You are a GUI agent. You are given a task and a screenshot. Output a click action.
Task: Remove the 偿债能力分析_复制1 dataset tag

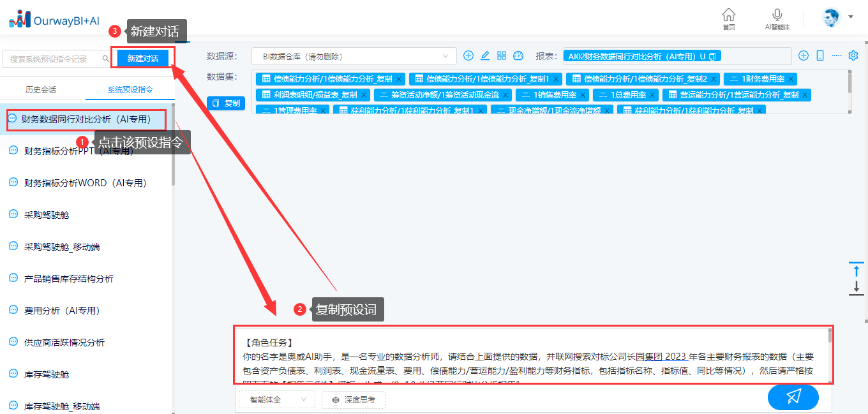coord(556,79)
